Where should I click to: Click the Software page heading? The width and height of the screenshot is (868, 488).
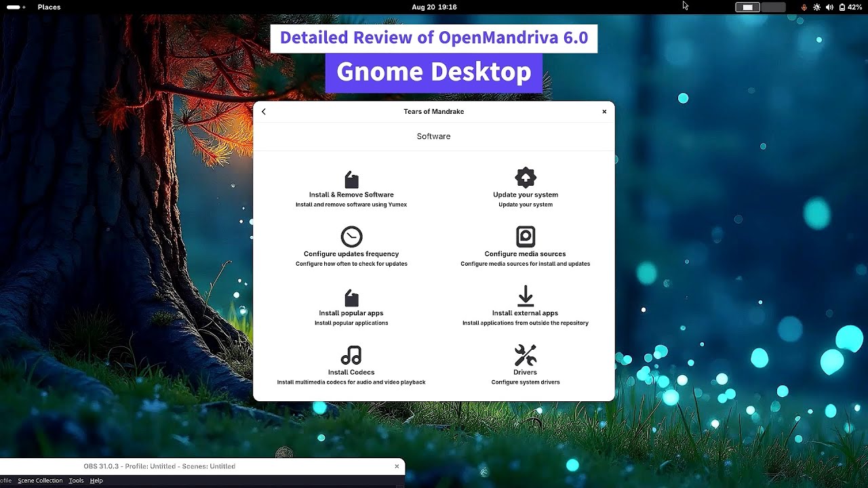tap(434, 136)
